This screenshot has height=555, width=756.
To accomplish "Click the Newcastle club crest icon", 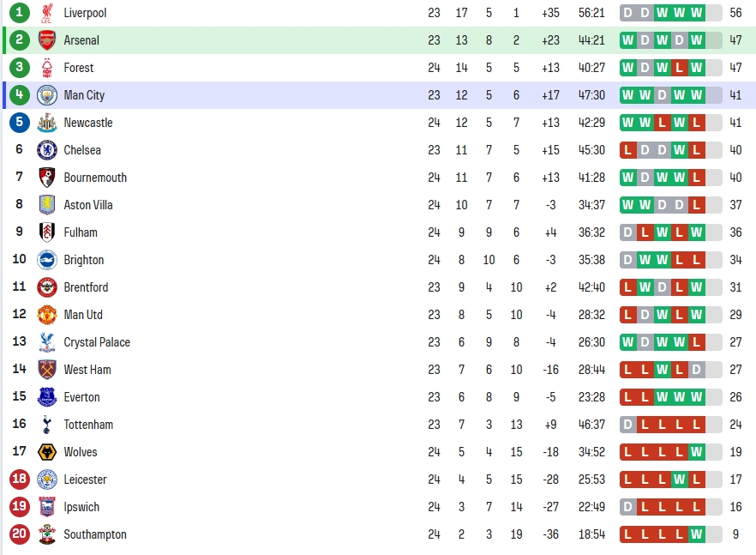I will [x=47, y=123].
